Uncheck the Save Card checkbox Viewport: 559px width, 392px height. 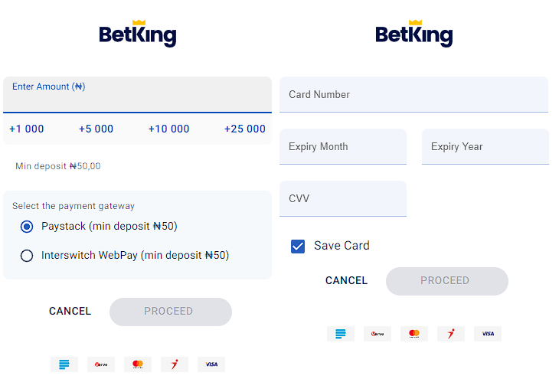pyautogui.click(x=298, y=246)
